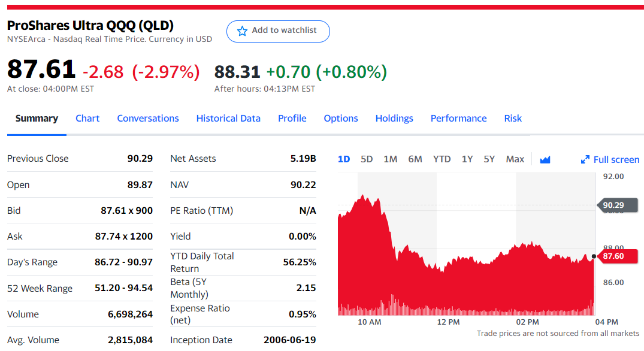Click the Day's Range value 86.72 - 90.97
The height and width of the screenshot is (351, 644).
tap(123, 262)
